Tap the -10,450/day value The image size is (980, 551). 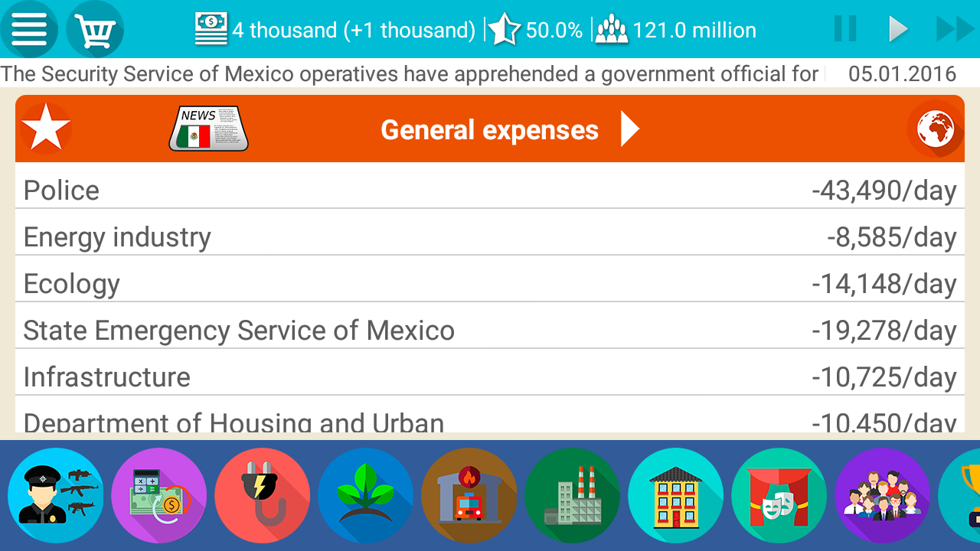coord(884,422)
